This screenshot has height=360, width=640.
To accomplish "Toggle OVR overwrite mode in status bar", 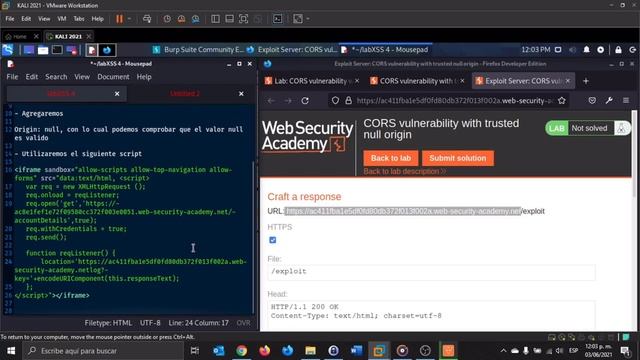I will coord(243,323).
